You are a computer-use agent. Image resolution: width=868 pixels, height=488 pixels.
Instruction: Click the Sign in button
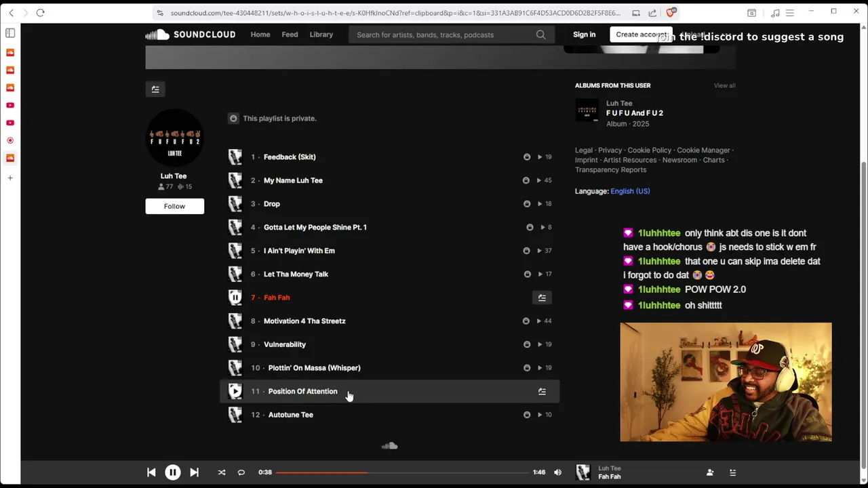584,35
